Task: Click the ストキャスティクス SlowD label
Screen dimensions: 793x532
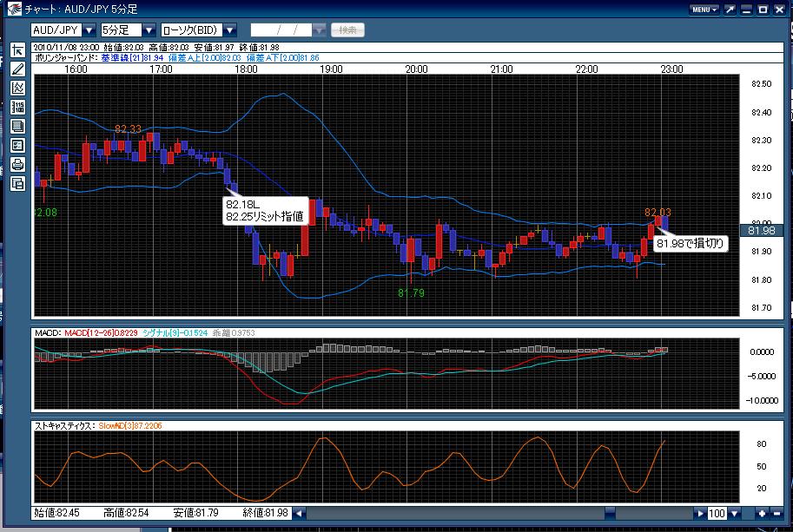Action: [x=130, y=426]
